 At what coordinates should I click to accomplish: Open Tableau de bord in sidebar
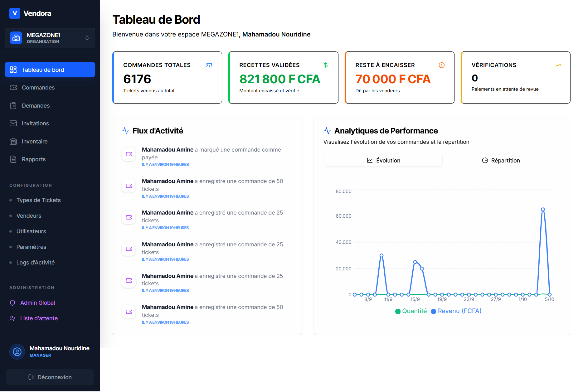click(50, 70)
